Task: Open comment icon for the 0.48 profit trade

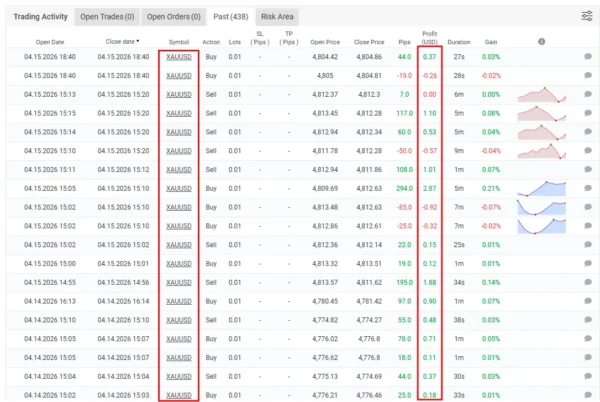Action: 588,320
